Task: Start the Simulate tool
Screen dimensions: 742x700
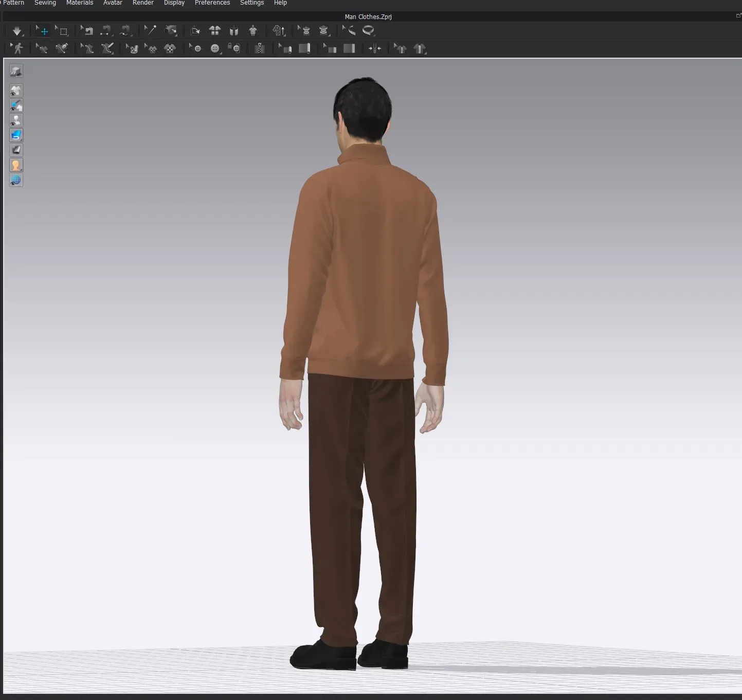Action: [x=16, y=31]
